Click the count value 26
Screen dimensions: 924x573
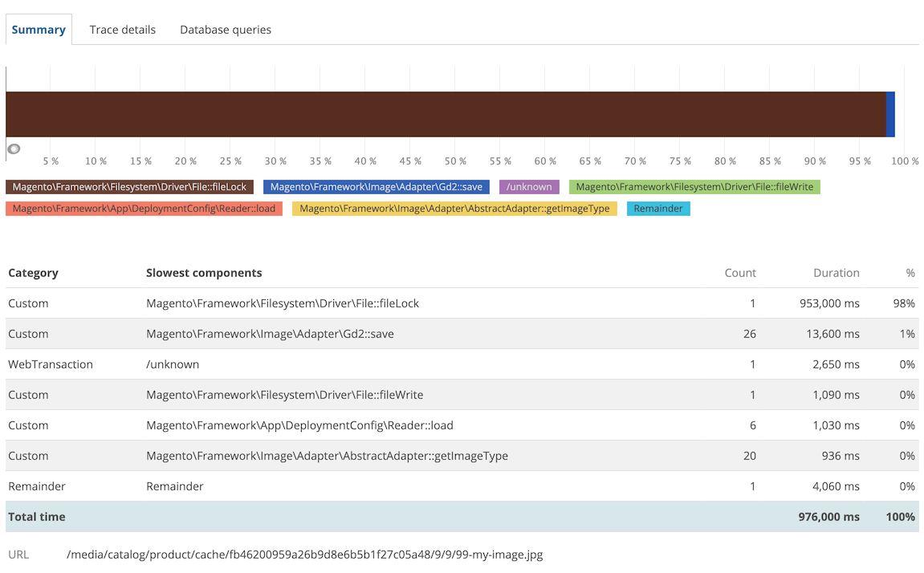750,334
